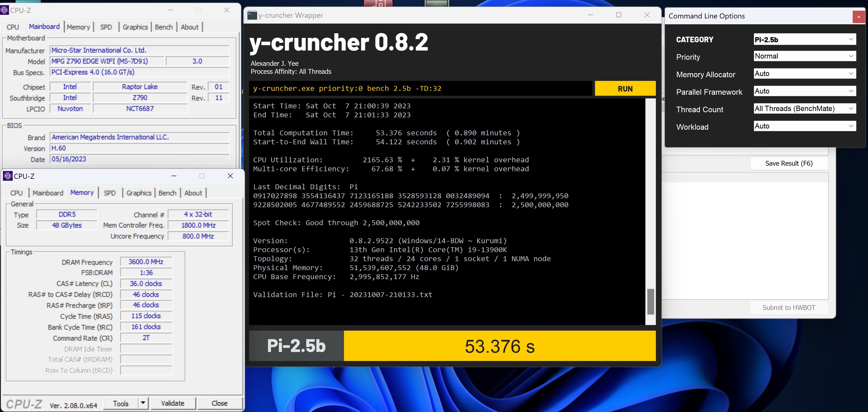Viewport: 868px width, 412px height.
Task: Minimize the y-cruncher Wrapper window
Action: click(x=590, y=15)
